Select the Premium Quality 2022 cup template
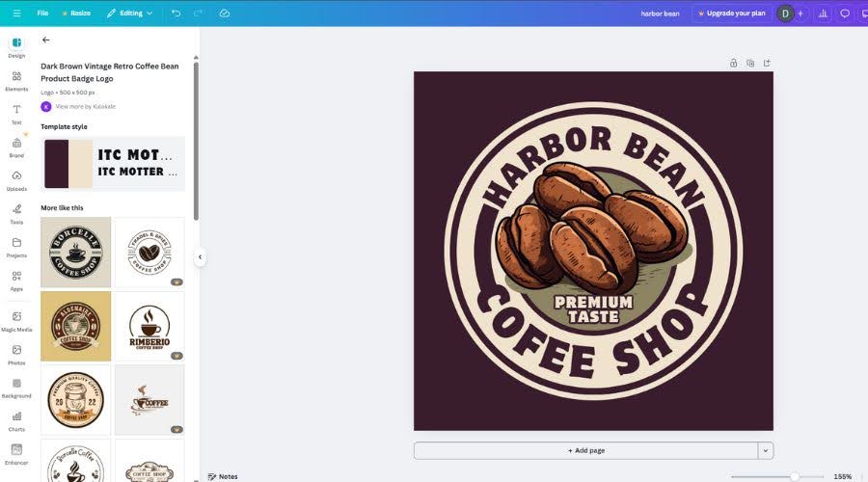868x482 pixels. (x=76, y=399)
